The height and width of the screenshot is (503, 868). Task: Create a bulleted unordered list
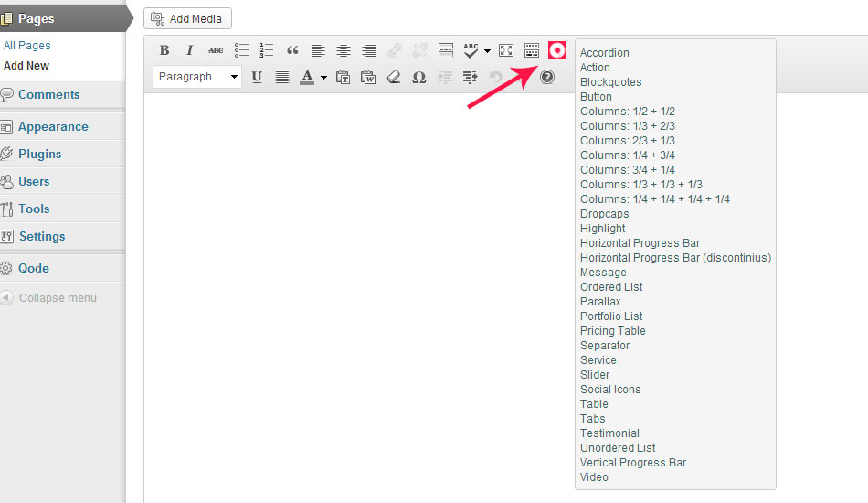241,50
